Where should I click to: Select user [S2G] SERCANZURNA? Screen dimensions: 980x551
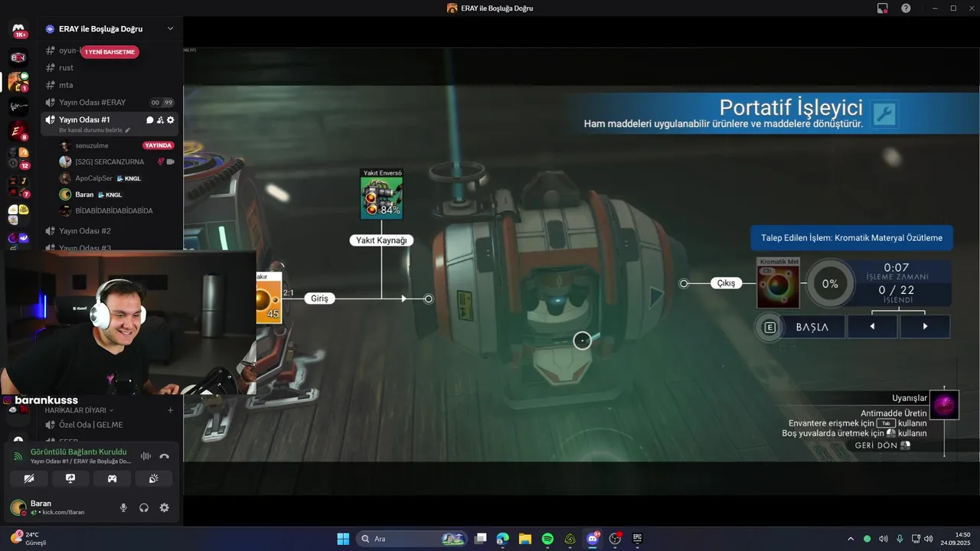110,161
